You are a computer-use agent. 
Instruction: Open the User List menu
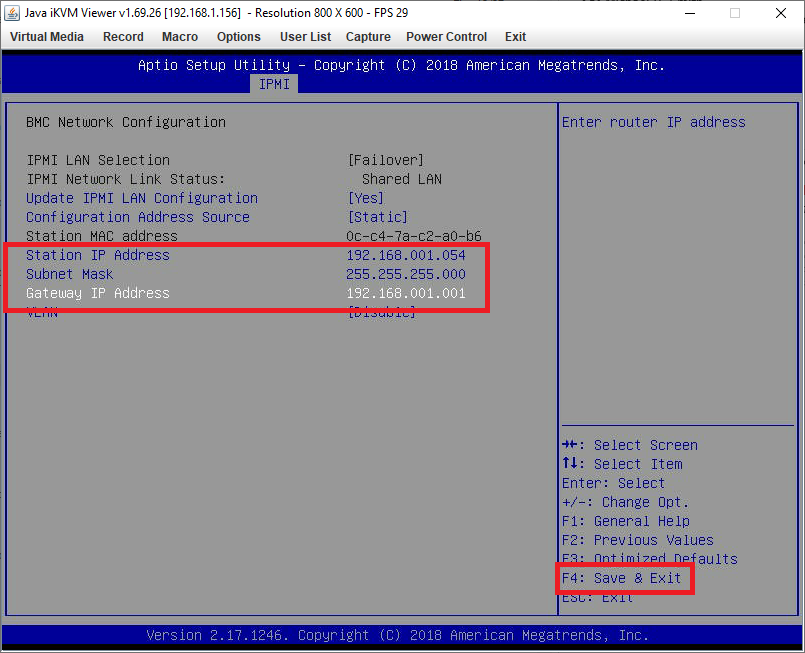(x=305, y=37)
